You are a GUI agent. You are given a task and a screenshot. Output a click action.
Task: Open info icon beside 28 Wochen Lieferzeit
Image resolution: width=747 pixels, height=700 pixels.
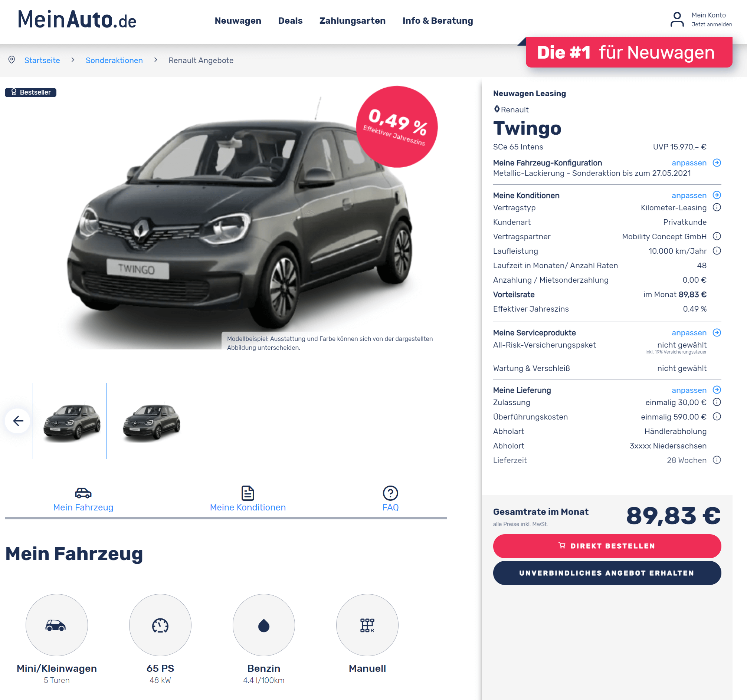click(717, 460)
